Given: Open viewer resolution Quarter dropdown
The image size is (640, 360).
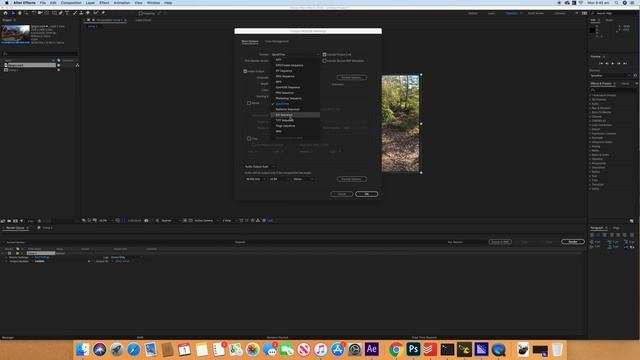Looking at the screenshot, I should pos(170,220).
